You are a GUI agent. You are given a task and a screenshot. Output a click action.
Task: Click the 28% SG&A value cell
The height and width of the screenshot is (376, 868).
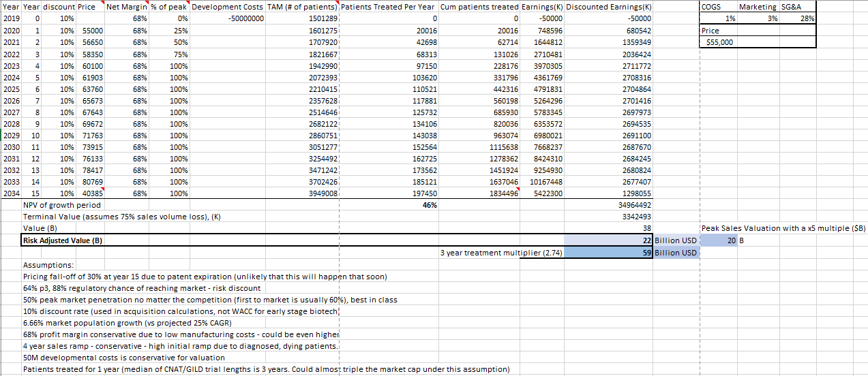(x=808, y=18)
